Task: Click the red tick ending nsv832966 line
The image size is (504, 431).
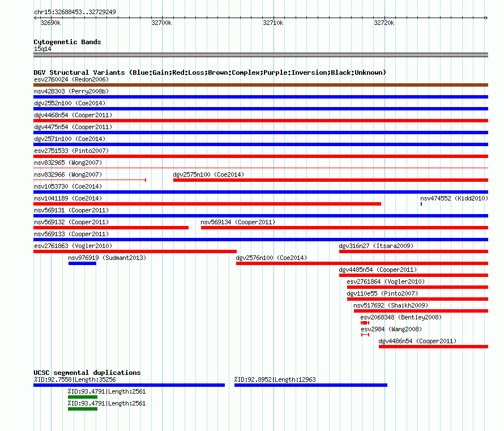Action: (146, 180)
